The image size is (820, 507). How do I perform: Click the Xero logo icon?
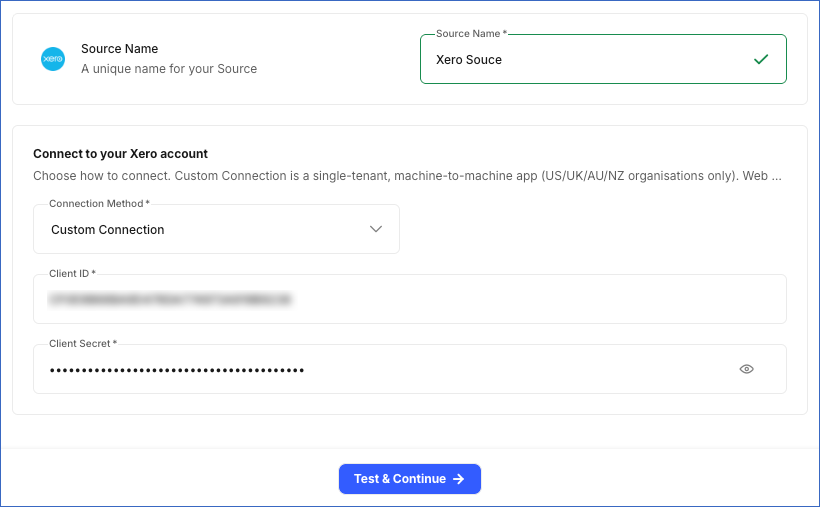pyautogui.click(x=53, y=59)
